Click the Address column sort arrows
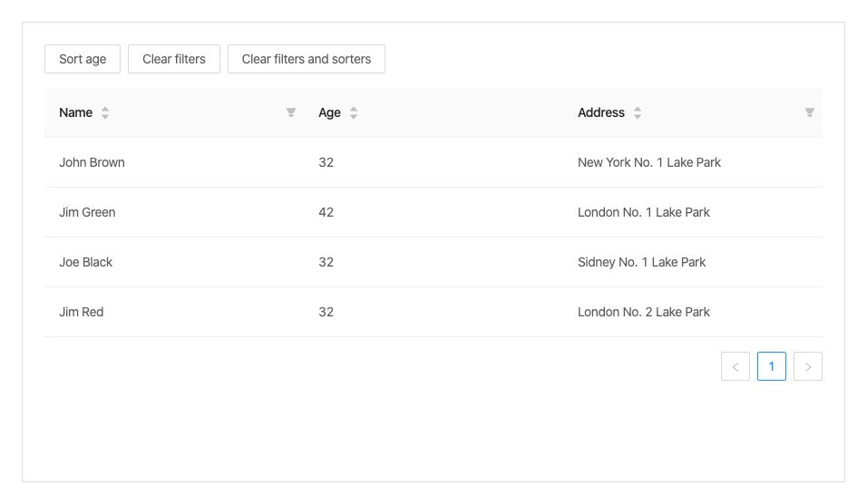867x504 pixels. (638, 113)
